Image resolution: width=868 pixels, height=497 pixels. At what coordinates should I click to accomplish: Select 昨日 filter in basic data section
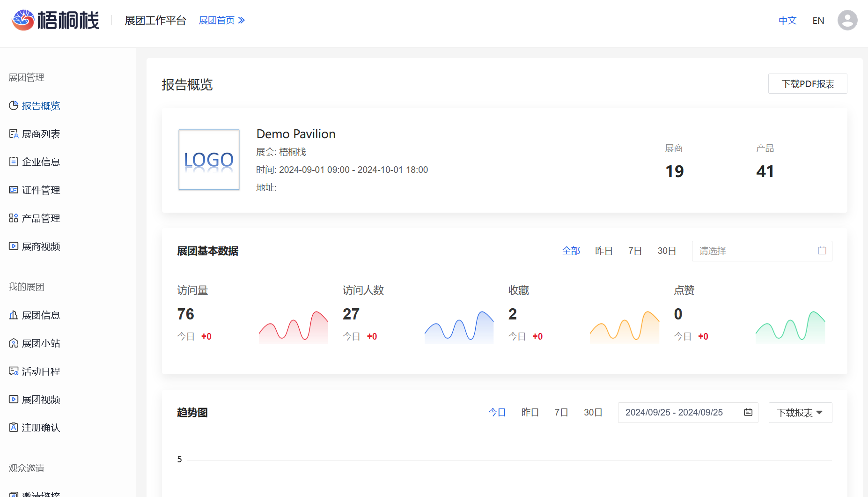pyautogui.click(x=603, y=251)
